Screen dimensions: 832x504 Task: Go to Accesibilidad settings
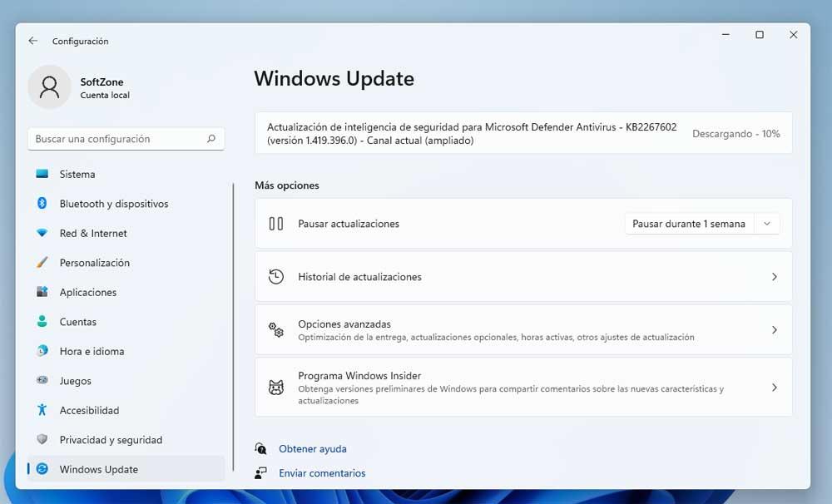coord(126,410)
